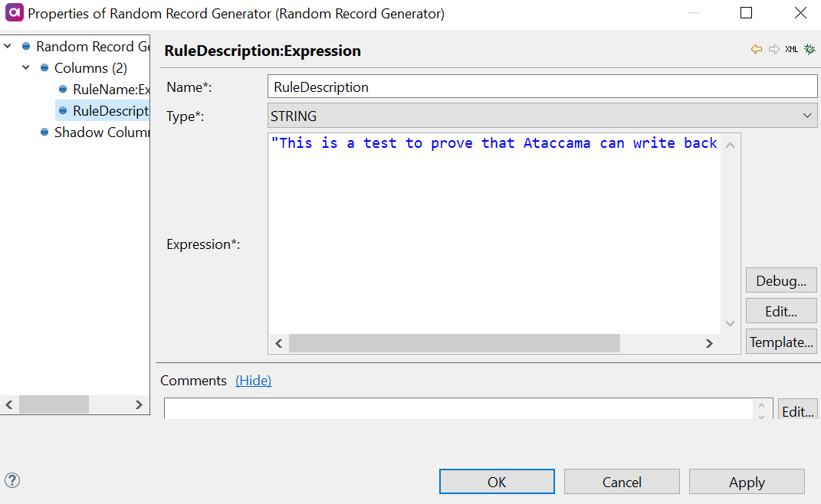Viewport: 821px width, 504px height.
Task: Click inside the Name input field
Action: click(x=537, y=86)
